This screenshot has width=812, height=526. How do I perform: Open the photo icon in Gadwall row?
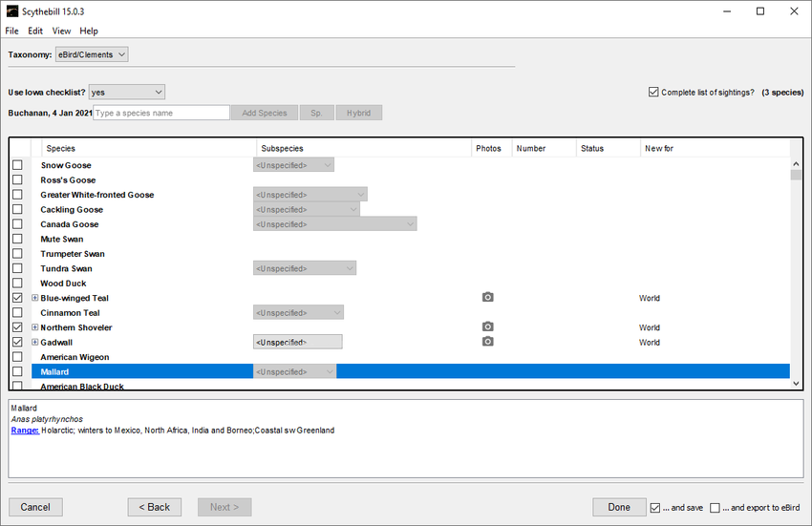[x=487, y=342]
